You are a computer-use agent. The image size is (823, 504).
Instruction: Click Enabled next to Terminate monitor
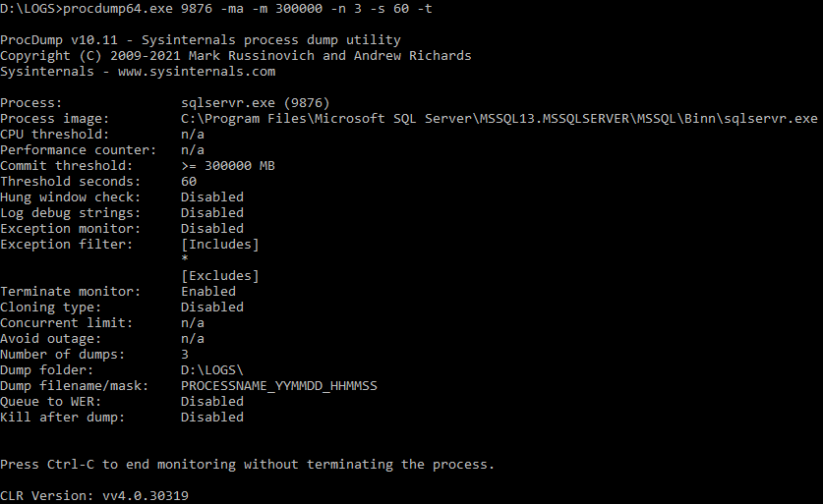[x=208, y=292]
